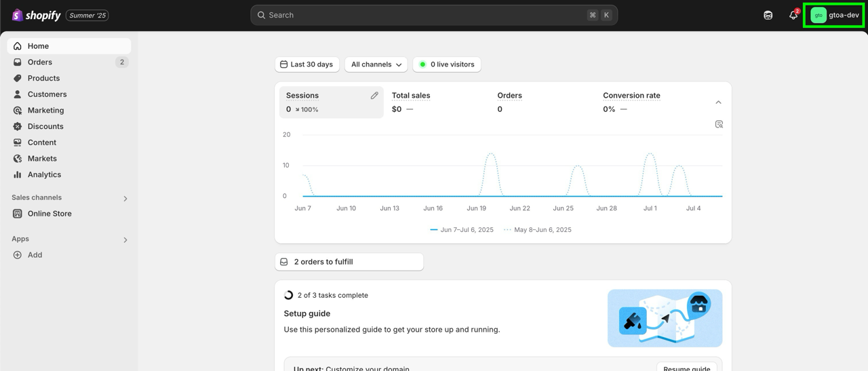The image size is (868, 371).
Task: Click the pencil edit icon on Sessions
Action: point(374,96)
